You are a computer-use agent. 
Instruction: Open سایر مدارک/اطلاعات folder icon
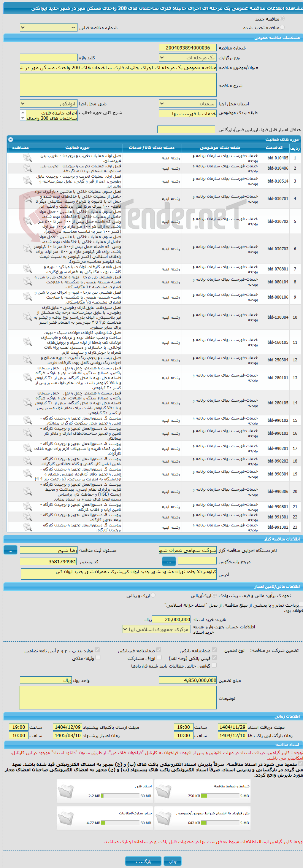tap(65, 818)
